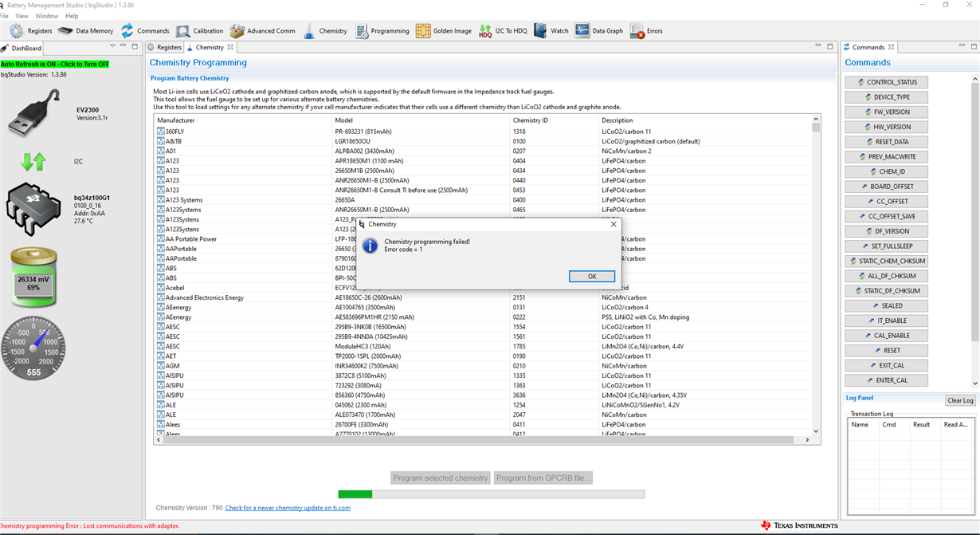Image resolution: width=980 pixels, height=535 pixels.
Task: Close the Chemistry error dialog
Action: pos(613,225)
